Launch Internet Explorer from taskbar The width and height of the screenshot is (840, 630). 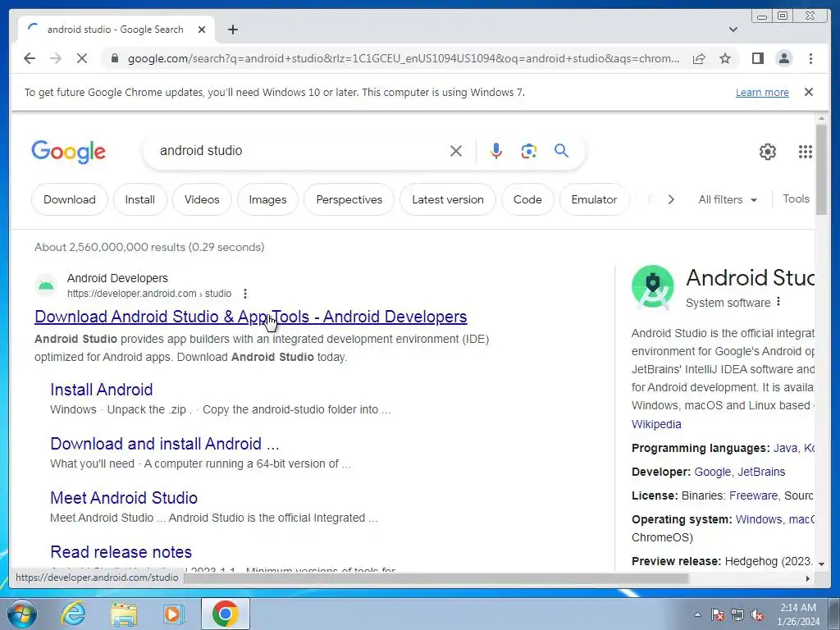[73, 614]
